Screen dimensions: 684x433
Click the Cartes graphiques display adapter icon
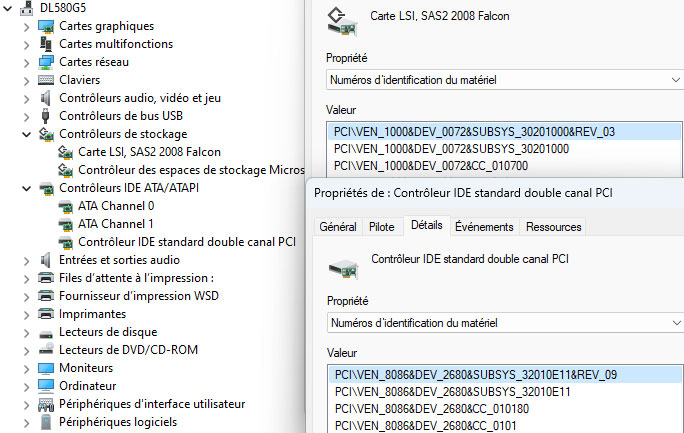46,26
